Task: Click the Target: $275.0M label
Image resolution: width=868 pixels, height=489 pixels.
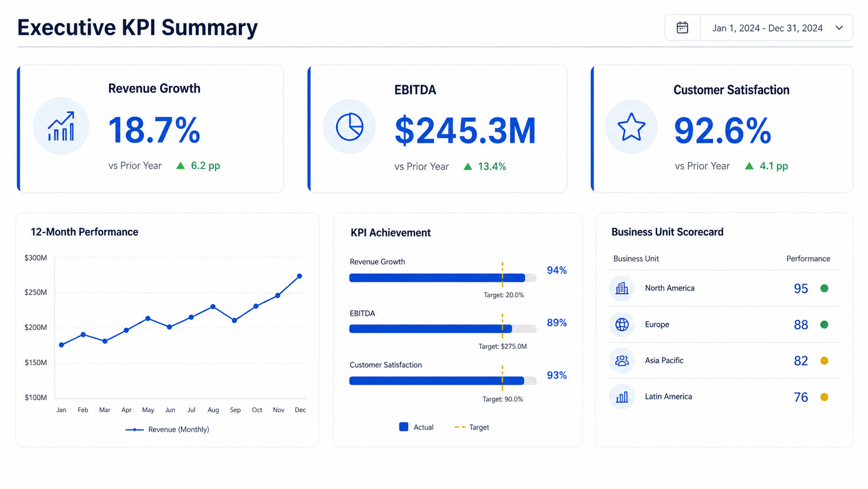Action: click(503, 346)
